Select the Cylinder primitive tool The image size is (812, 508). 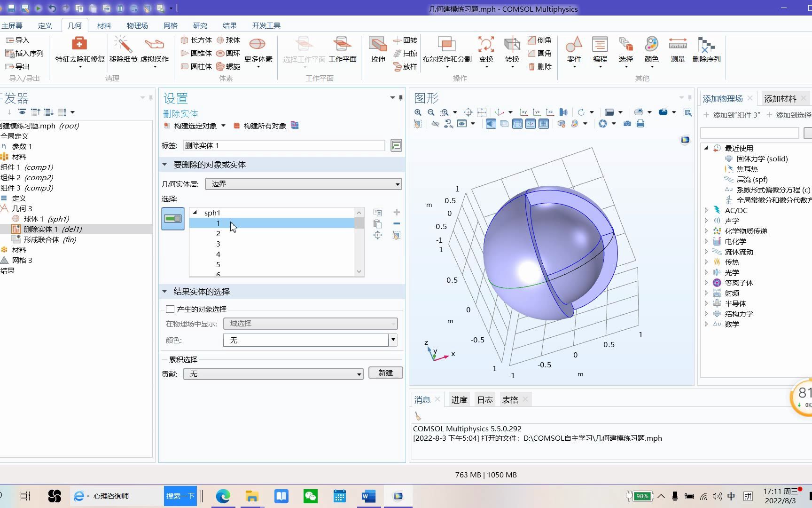pos(196,67)
